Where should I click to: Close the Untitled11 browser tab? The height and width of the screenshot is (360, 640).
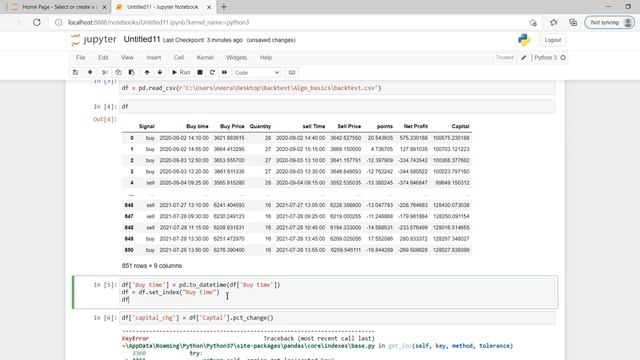[209, 7]
